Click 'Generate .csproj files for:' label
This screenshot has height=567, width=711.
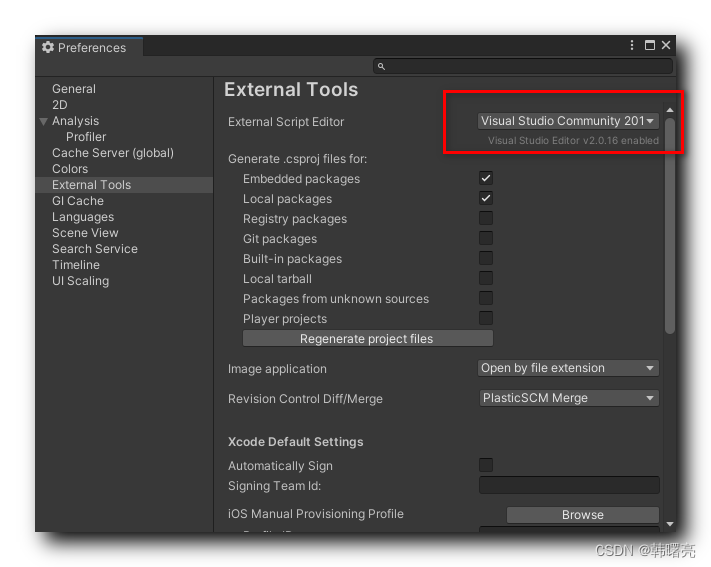(x=297, y=159)
